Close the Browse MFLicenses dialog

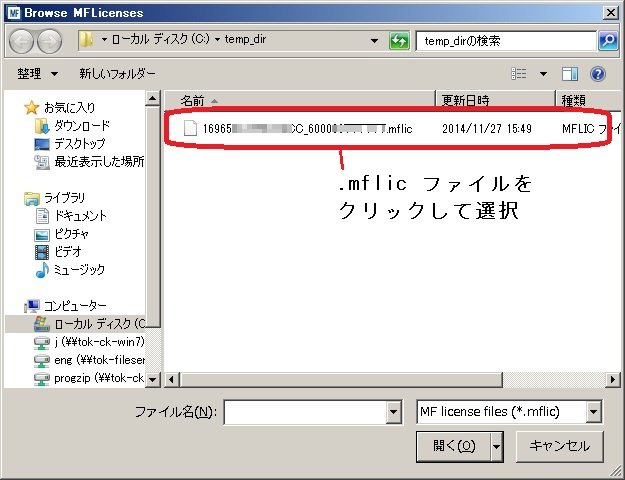pyautogui.click(x=611, y=13)
